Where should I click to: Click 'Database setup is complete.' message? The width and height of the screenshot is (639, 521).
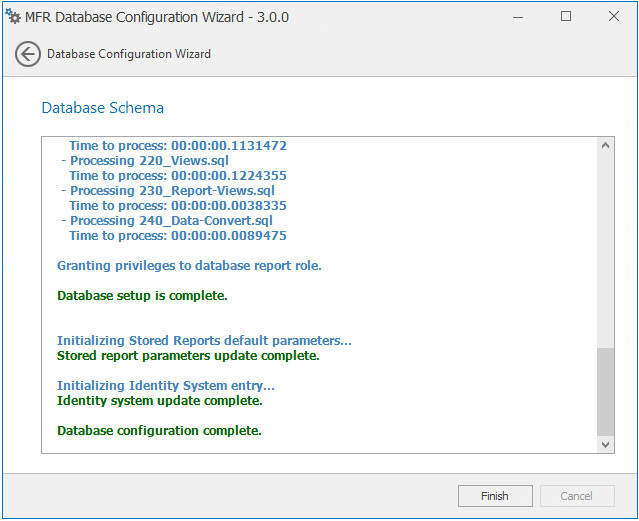click(x=142, y=296)
